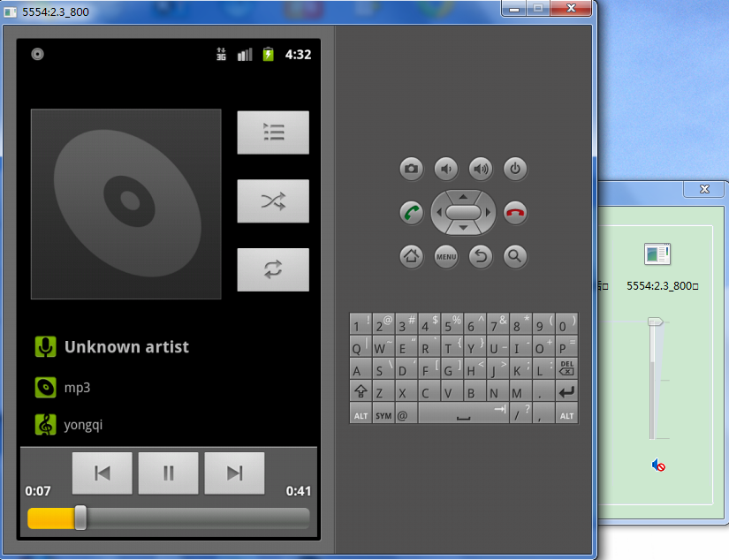Click the G key on emulator keyboard
Screen dimensions: 729x560
tap(452, 368)
